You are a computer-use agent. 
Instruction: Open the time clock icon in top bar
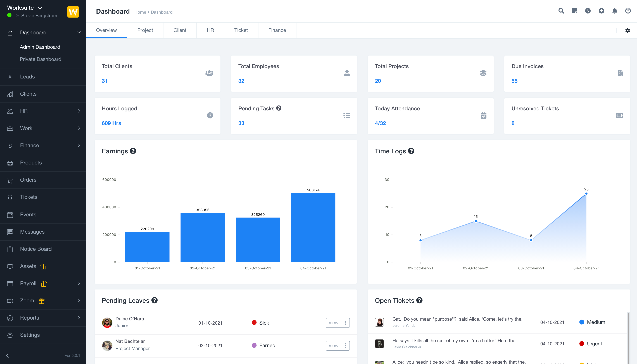[588, 11]
